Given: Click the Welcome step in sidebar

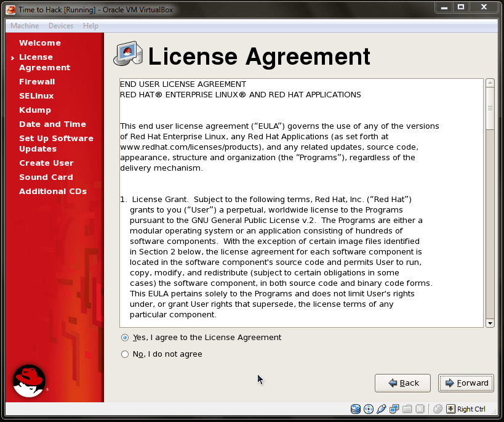Looking at the screenshot, I should tap(40, 43).
